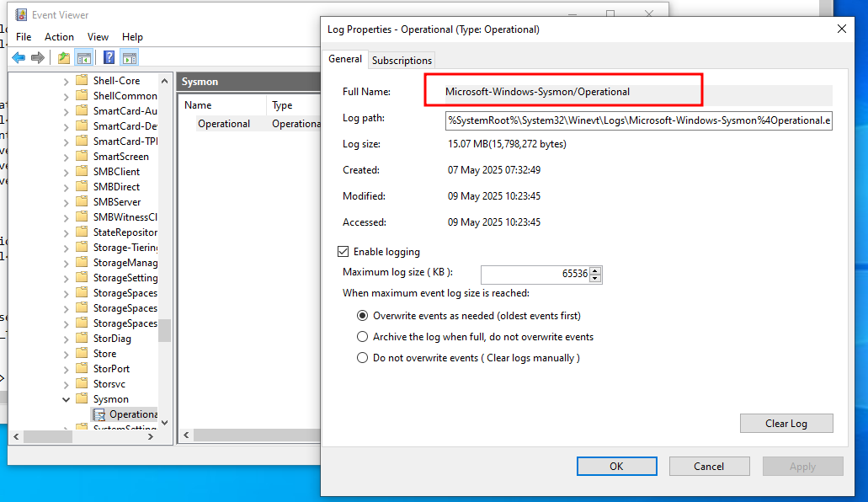868x502 pixels.
Task: Select the Operational log icon in the tree
Action: click(100, 414)
